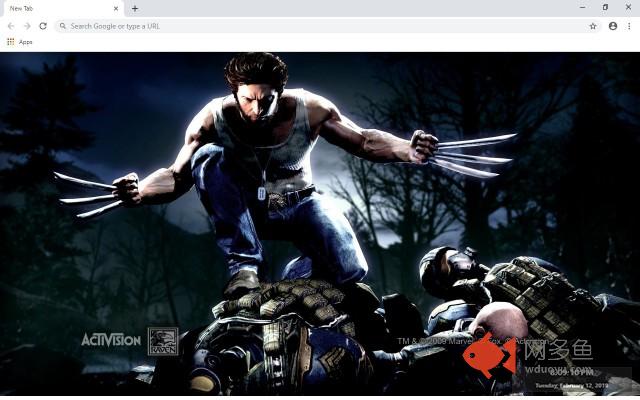Click the Tuesday, February 12 date text
This screenshot has width=640, height=400.
click(x=571, y=385)
